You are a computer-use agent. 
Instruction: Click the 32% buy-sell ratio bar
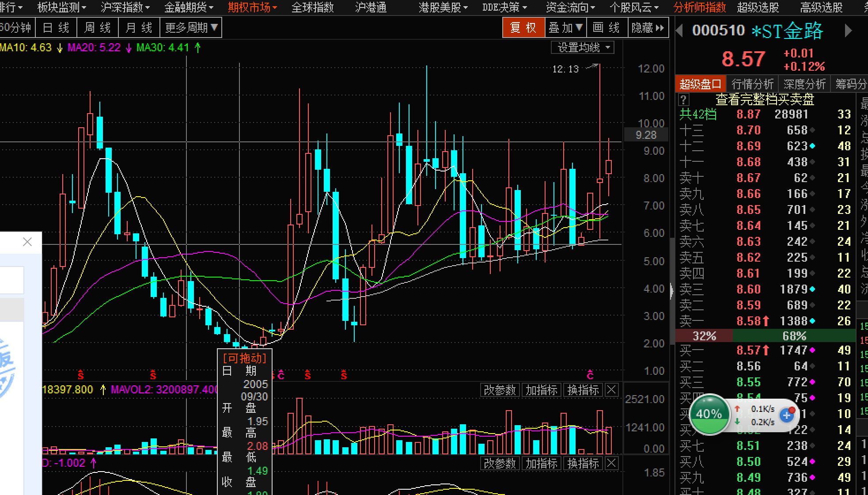click(x=704, y=336)
